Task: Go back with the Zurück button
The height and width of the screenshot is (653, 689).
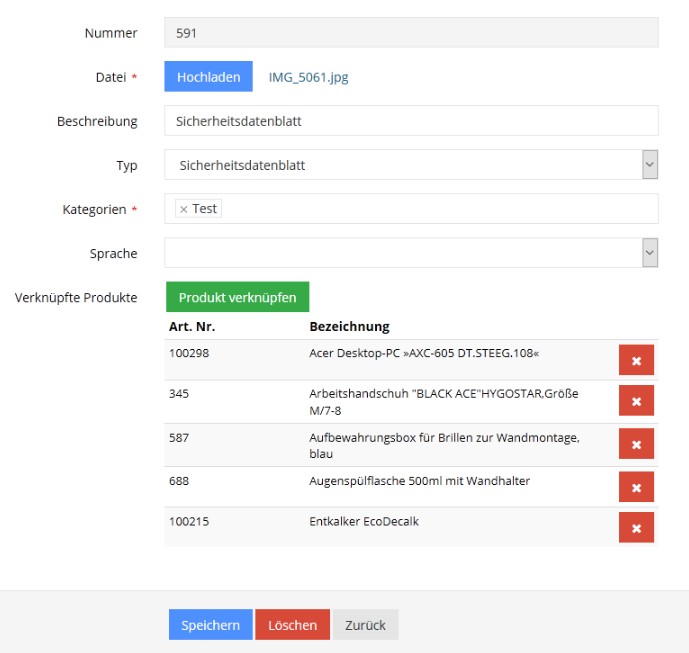Action: point(365,625)
